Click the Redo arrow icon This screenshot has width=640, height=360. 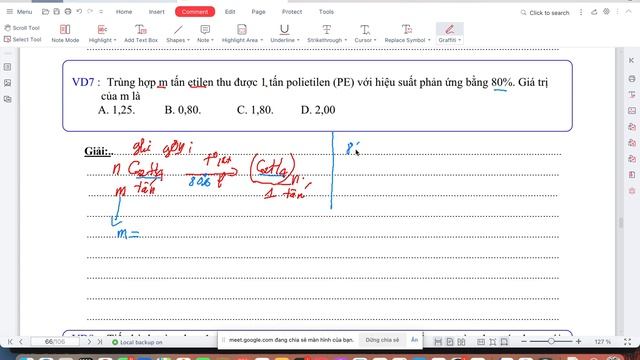[90, 12]
